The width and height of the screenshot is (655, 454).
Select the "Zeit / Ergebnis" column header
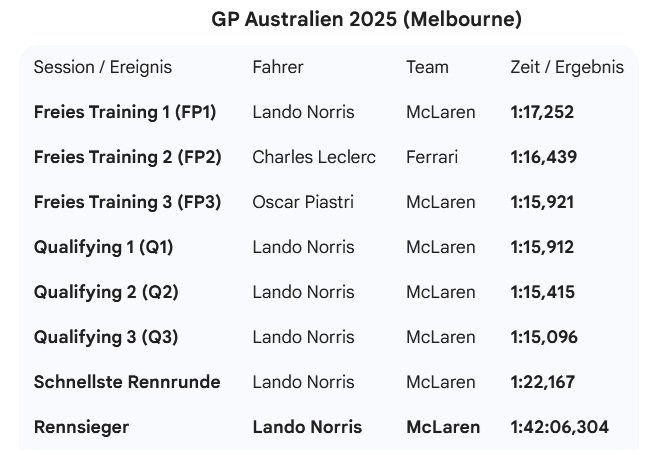point(567,67)
